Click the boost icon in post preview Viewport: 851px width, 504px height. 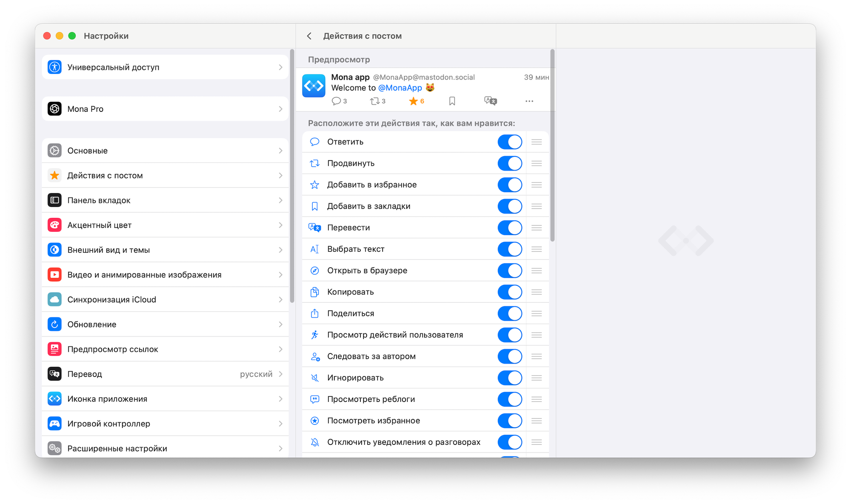coord(374,101)
